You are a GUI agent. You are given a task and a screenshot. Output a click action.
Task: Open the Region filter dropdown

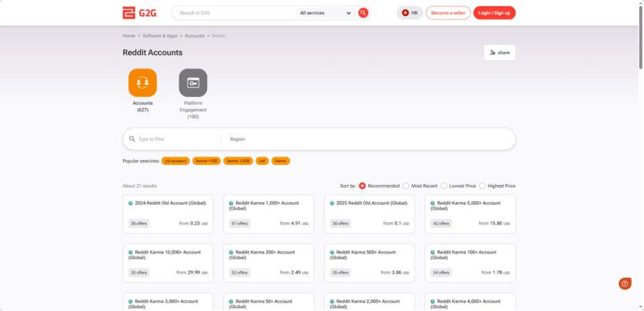368,139
